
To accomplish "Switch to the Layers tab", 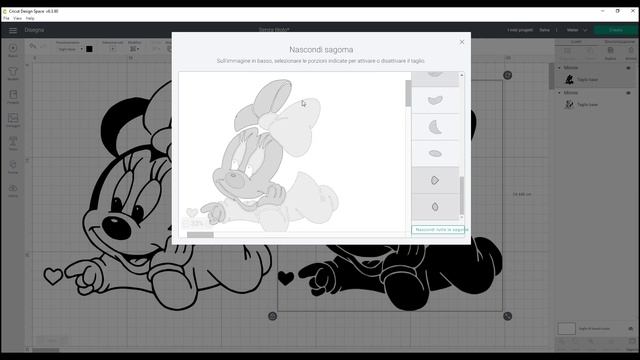I will 576,42.
